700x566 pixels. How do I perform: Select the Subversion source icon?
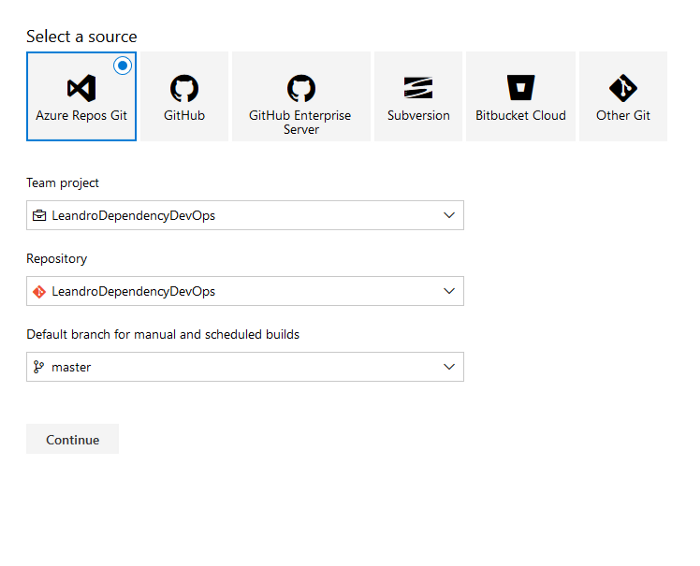click(418, 87)
